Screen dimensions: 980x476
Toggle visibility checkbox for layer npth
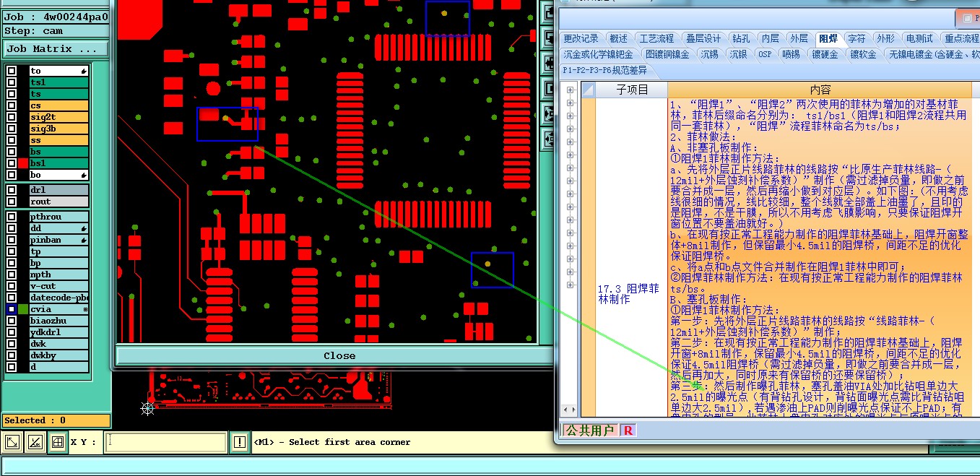click(x=11, y=274)
